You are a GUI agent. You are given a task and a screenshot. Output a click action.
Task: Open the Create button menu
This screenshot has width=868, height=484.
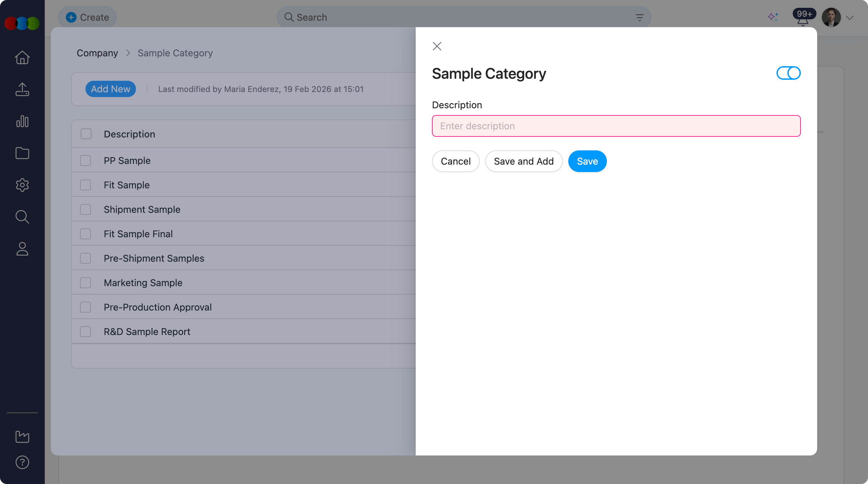pos(87,17)
